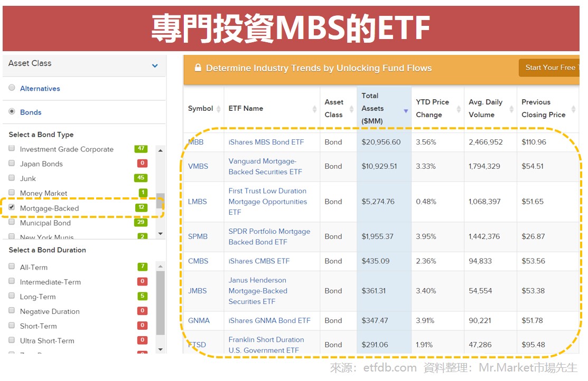This screenshot has height=381, width=588.
Task: Sort by YTD Price Change arrows
Action: coord(459,109)
